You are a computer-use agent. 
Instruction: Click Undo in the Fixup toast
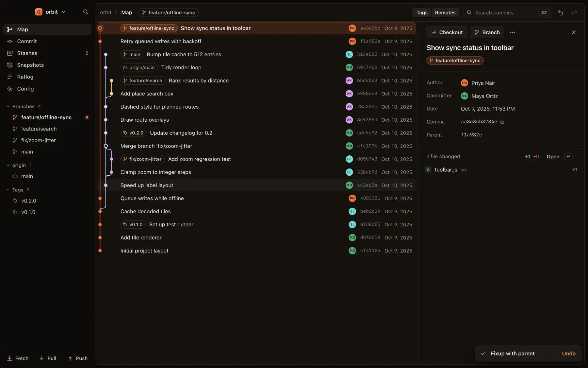[568, 354]
